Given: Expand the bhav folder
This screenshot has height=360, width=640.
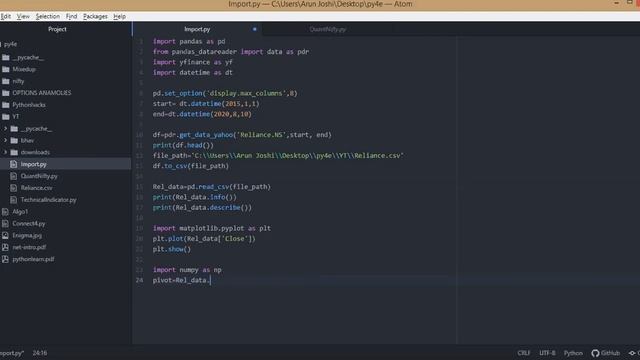Looking at the screenshot, I should coord(6,140).
